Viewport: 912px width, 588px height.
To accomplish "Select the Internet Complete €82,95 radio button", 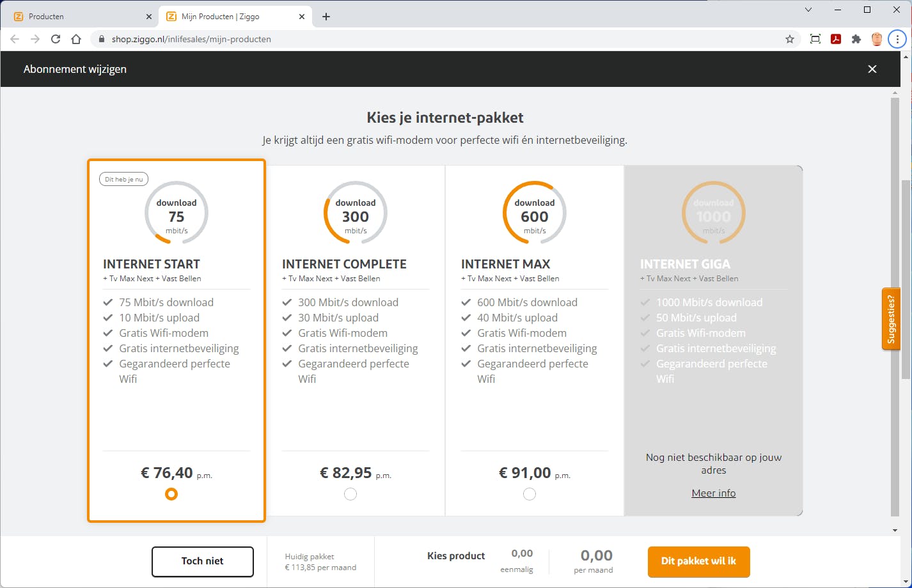I will [x=350, y=494].
